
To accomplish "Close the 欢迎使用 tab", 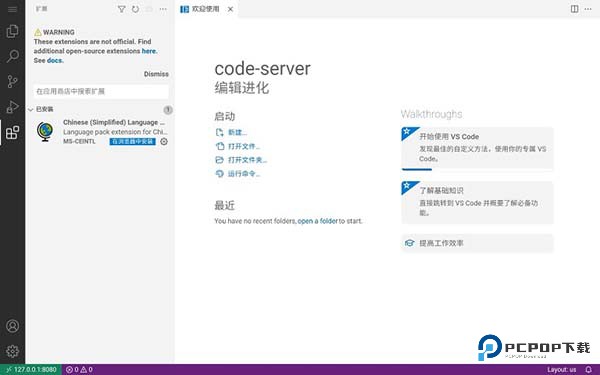I will (x=230, y=9).
